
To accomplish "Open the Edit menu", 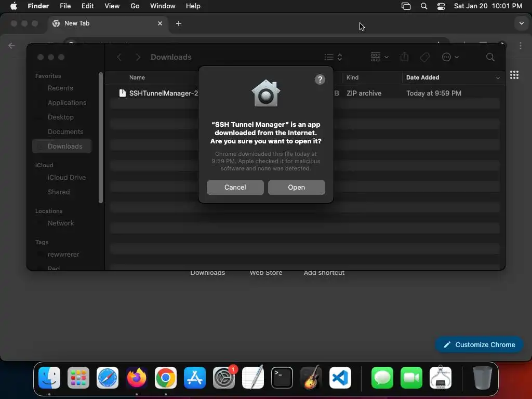I will (87, 6).
